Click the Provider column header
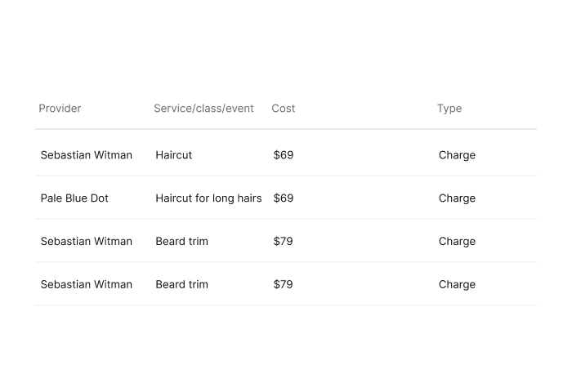The width and height of the screenshot is (572, 392). [60, 109]
